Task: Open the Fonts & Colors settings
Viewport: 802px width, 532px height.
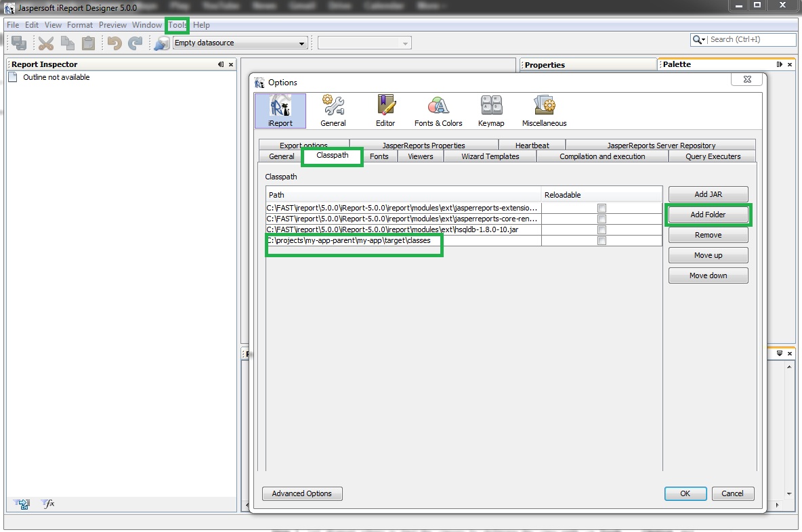Action: tap(438, 110)
